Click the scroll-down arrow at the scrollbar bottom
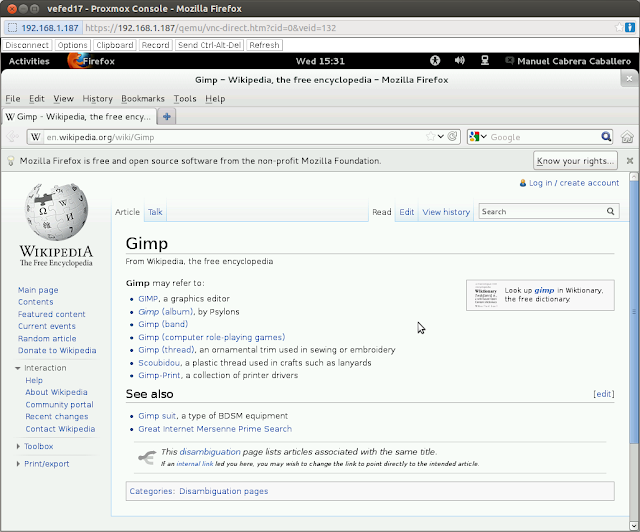 tap(633, 525)
